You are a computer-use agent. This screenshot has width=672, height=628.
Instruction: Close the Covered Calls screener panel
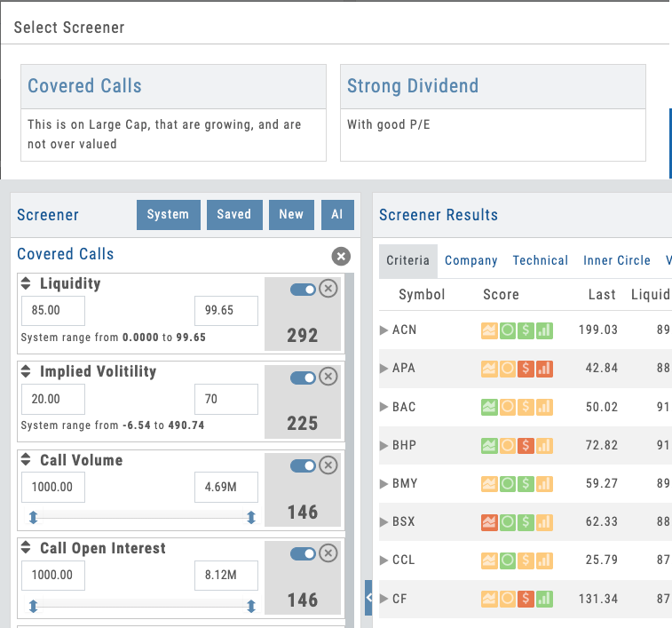(x=341, y=256)
